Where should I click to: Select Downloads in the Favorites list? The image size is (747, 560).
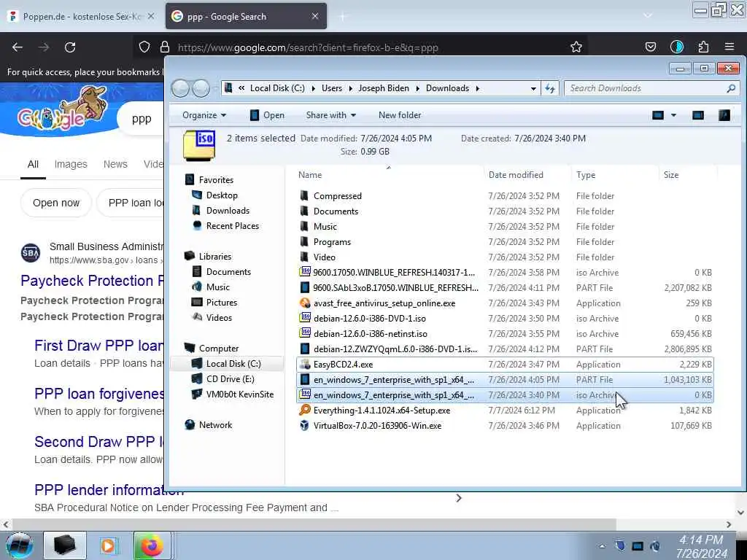coord(228,211)
